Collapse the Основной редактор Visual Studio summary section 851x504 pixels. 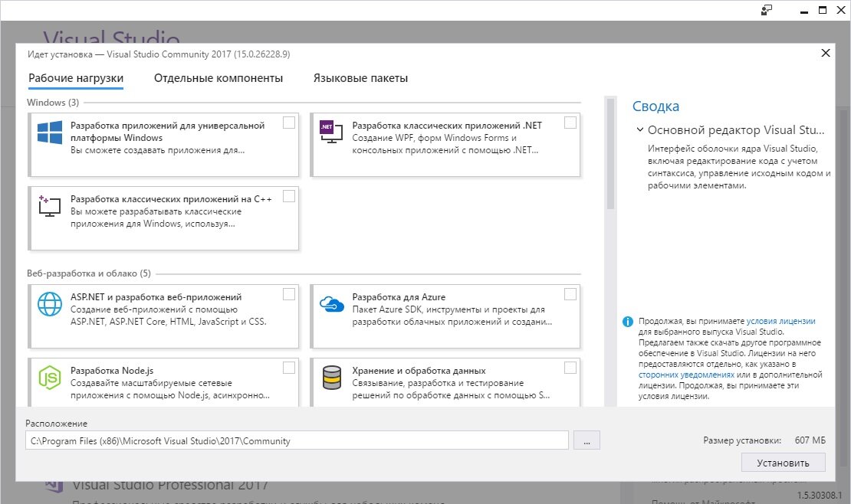640,129
